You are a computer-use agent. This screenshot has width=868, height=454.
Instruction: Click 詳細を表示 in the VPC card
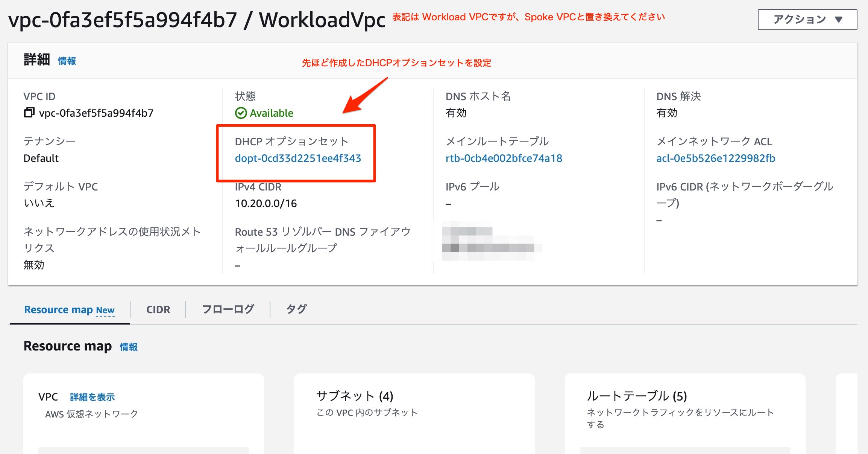[x=92, y=397]
